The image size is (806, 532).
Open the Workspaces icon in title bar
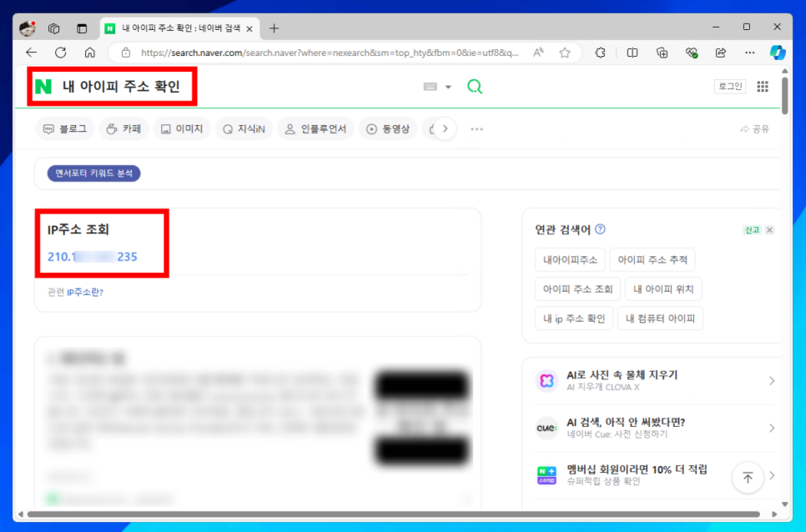tap(54, 28)
